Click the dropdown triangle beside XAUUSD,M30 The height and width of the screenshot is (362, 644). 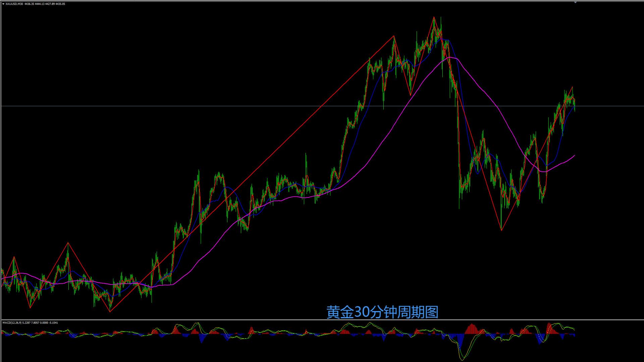tap(3, 4)
